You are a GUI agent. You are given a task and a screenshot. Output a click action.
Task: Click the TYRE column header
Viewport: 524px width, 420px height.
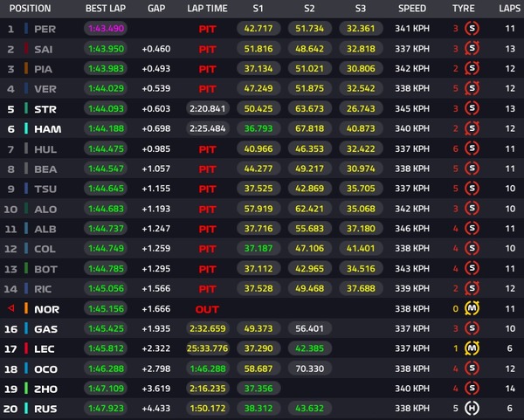[464, 8]
